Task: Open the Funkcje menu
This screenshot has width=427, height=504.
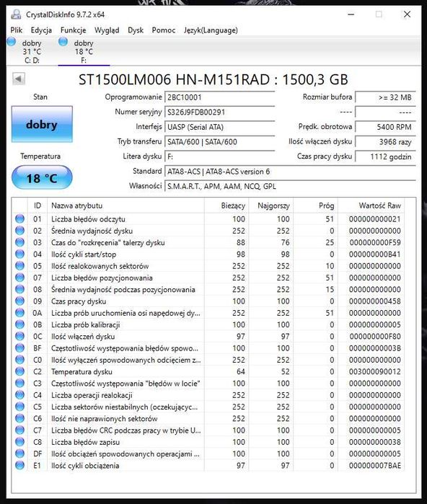Action: pyautogui.click(x=74, y=30)
